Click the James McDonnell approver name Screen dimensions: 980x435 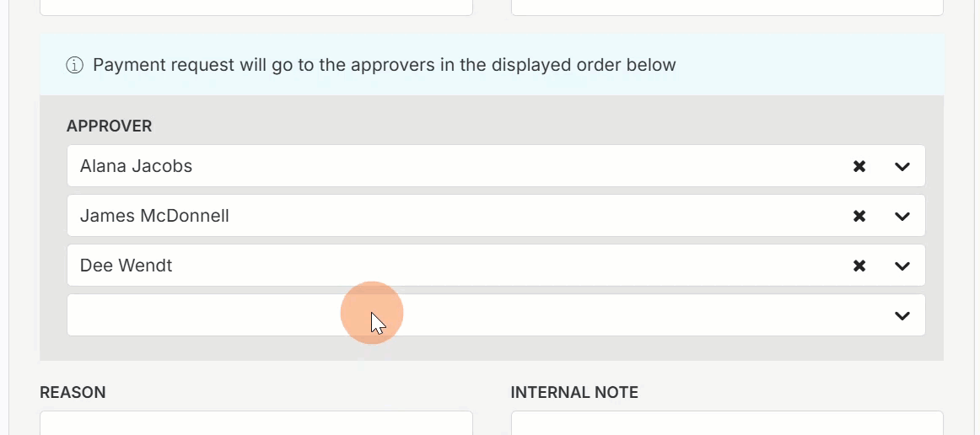pyautogui.click(x=154, y=216)
